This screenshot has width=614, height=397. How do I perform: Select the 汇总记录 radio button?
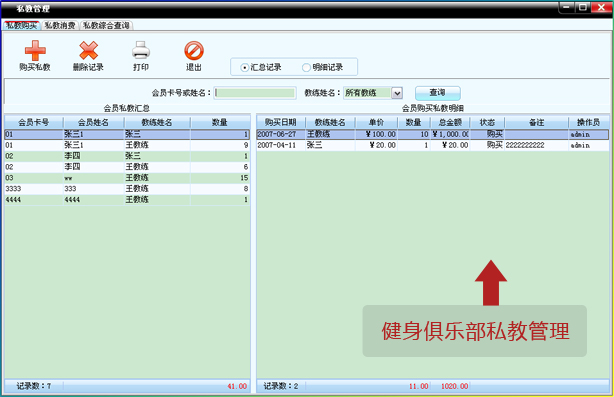pos(245,68)
